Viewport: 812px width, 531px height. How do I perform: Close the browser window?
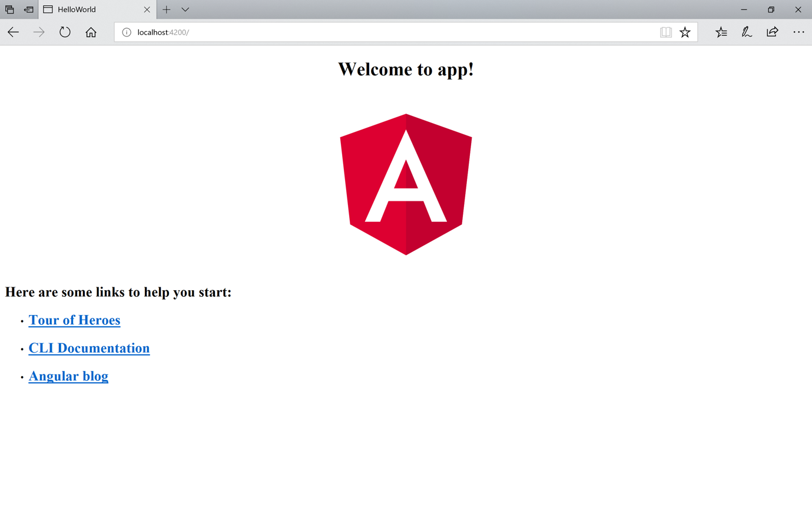[798, 9]
